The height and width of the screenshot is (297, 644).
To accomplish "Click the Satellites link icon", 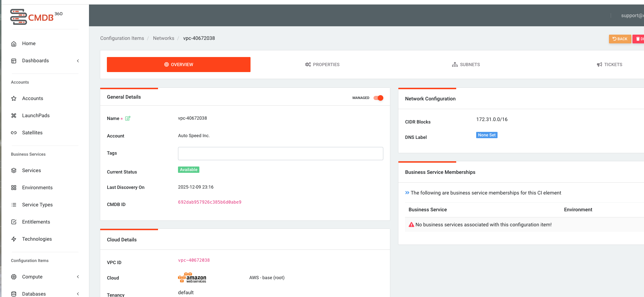I will pyautogui.click(x=14, y=133).
